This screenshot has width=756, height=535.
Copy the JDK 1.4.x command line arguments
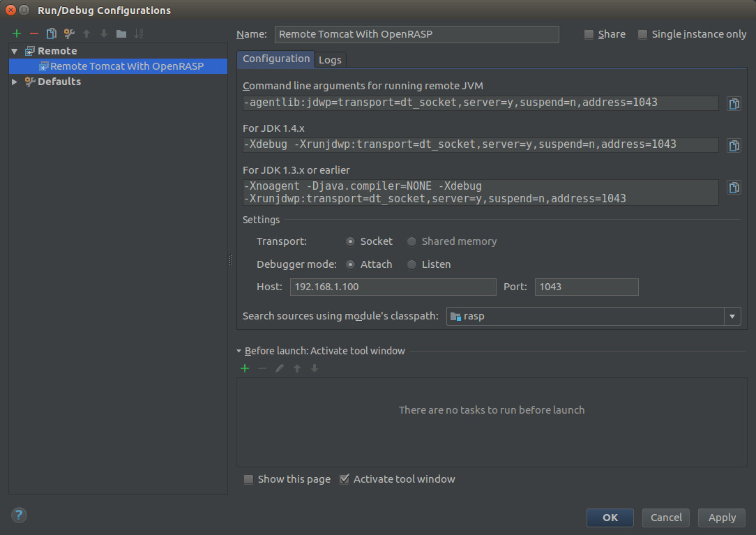[734, 145]
